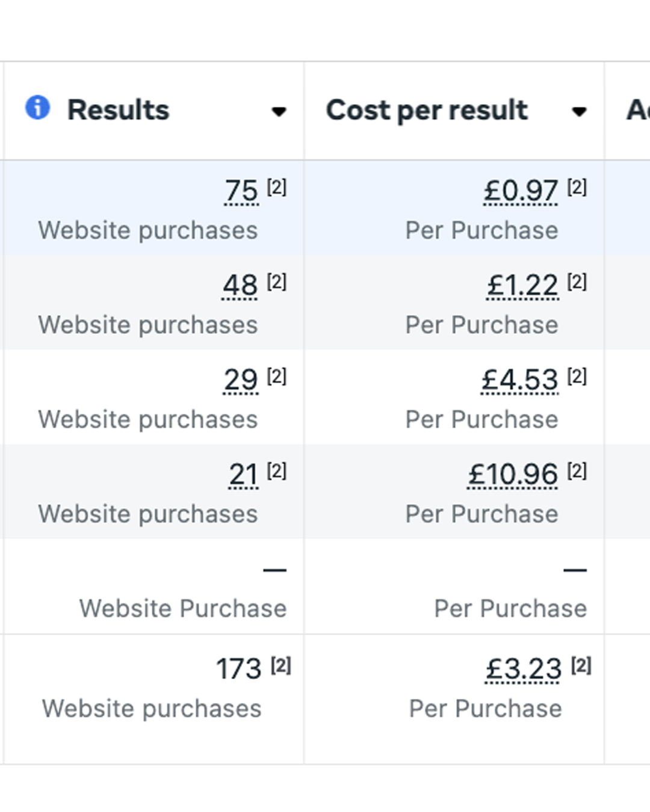Screen dimensions: 650x812
Task: Click the footnote [2] beside 173
Action: (281, 665)
